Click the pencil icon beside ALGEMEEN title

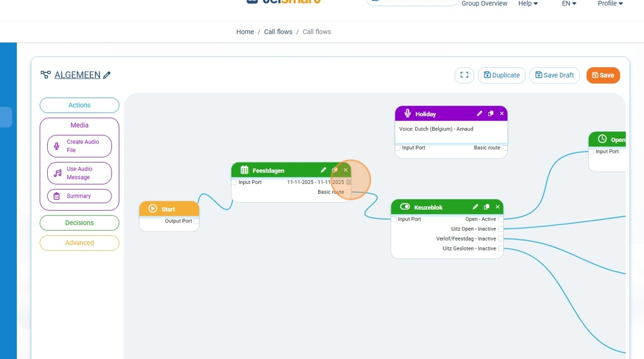click(x=107, y=75)
